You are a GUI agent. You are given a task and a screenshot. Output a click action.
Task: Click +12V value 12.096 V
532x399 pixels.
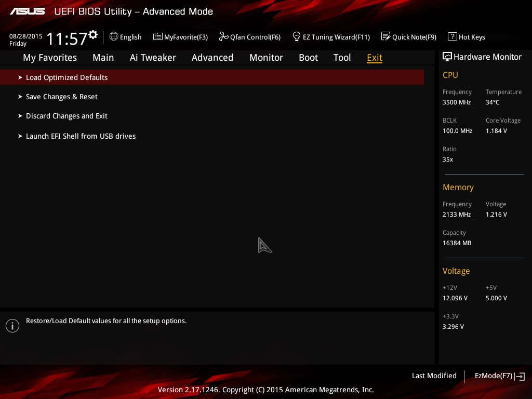click(455, 298)
